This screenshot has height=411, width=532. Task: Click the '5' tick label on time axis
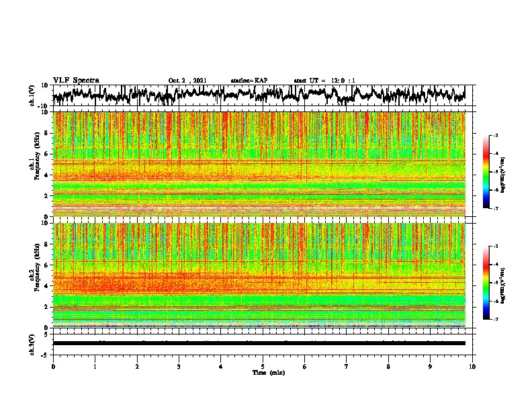tap(263, 367)
